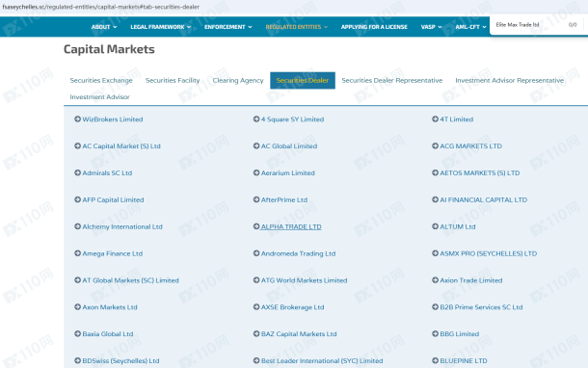Click the arrow icon beside AFP Capital Limited
Image resolution: width=588 pixels, height=368 pixels.
78,199
